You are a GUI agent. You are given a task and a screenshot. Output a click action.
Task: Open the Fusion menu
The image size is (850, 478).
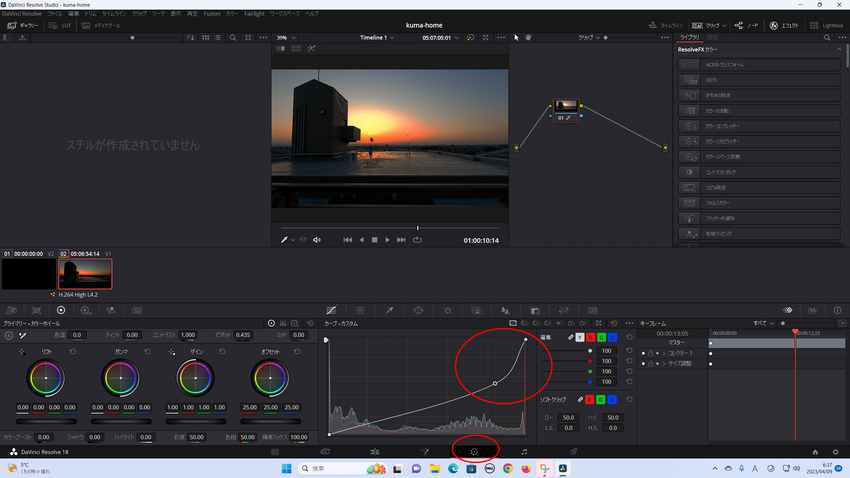[x=212, y=14]
